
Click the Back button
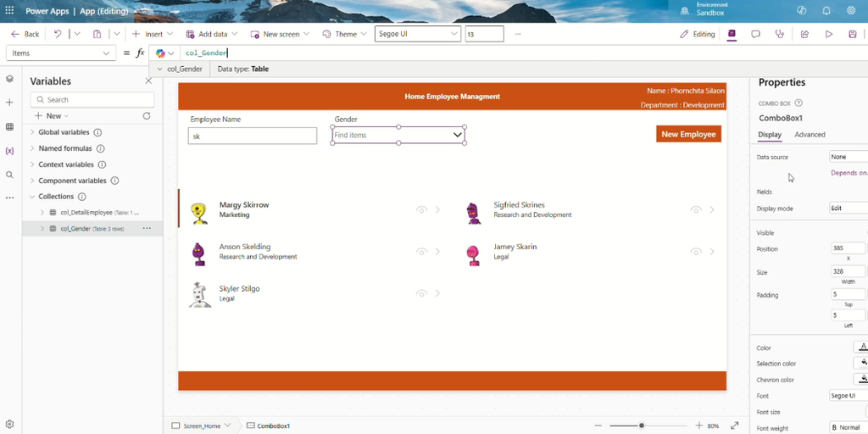click(25, 34)
